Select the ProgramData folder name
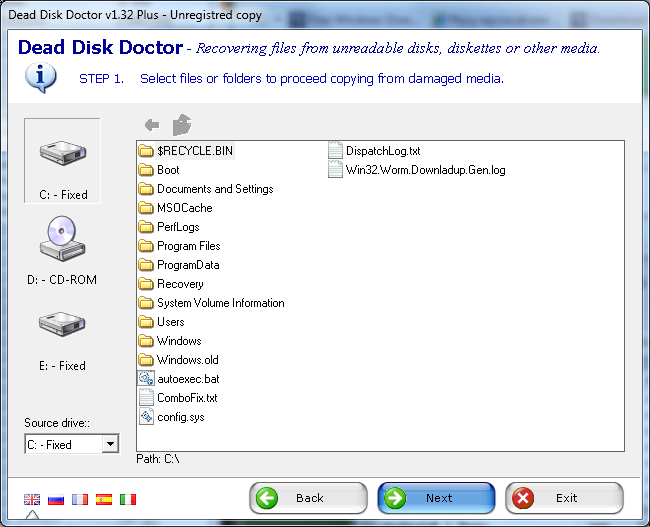The image size is (650, 527). pos(188,265)
